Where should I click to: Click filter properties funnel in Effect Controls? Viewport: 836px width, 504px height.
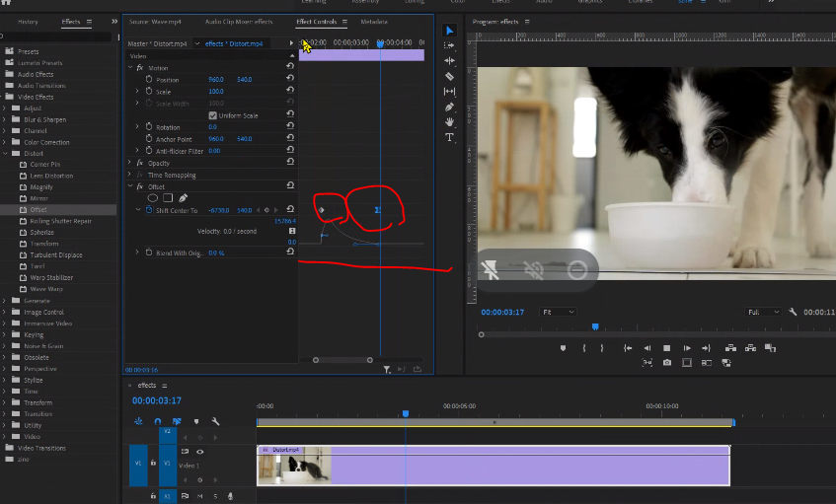point(387,369)
